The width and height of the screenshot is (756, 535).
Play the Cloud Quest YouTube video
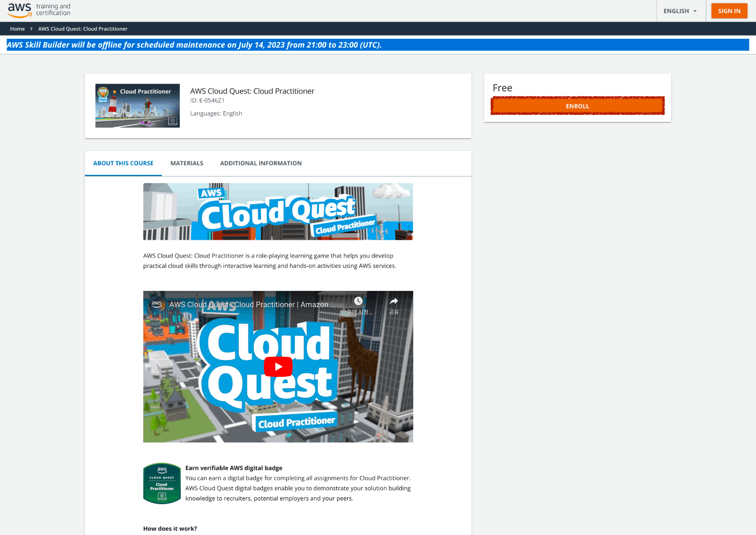278,367
